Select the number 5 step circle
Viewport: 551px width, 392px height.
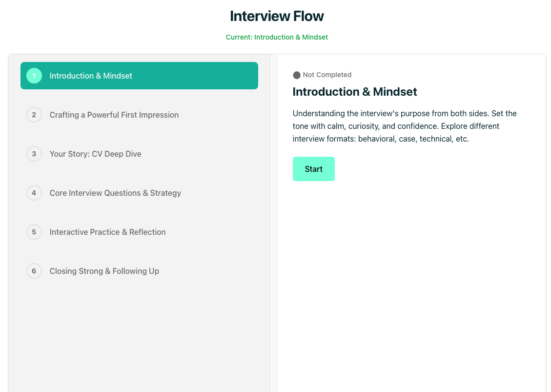coord(34,232)
